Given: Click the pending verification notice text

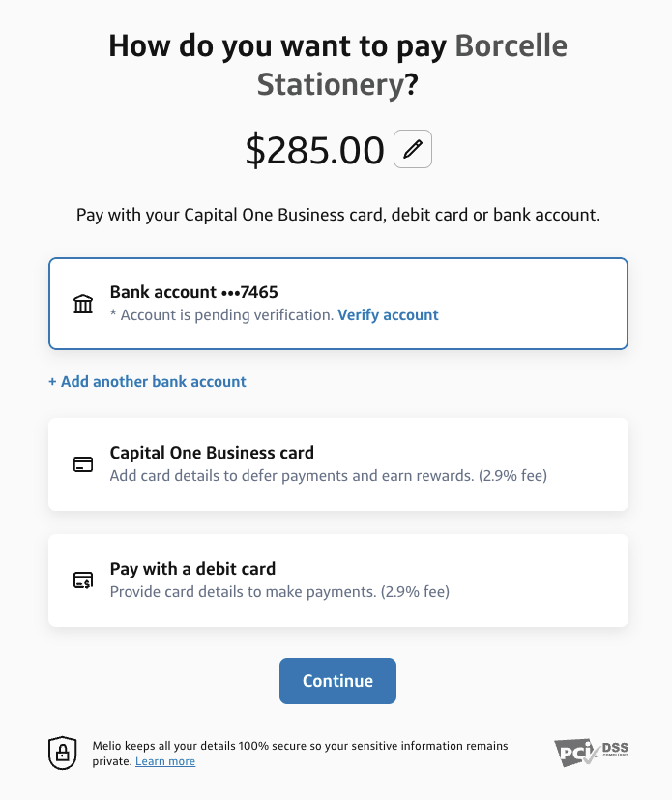Looking at the screenshot, I should point(218,314).
